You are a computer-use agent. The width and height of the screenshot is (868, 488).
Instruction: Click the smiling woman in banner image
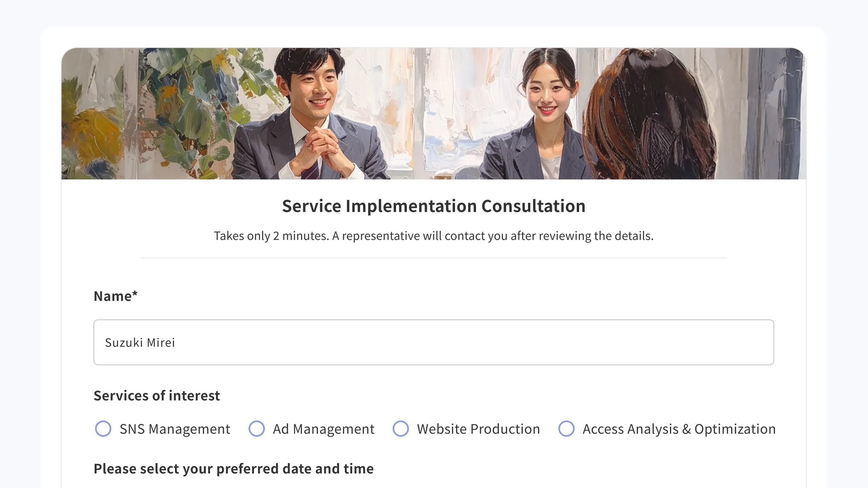pyautogui.click(x=546, y=91)
